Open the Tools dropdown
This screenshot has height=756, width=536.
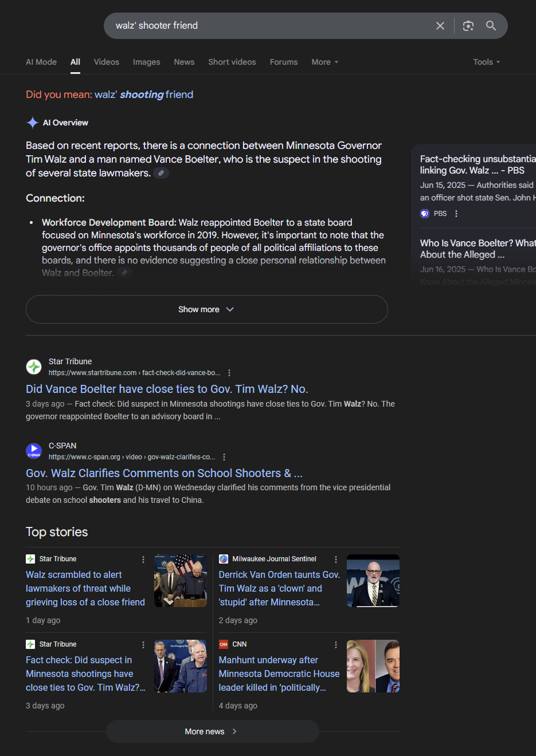[487, 62]
